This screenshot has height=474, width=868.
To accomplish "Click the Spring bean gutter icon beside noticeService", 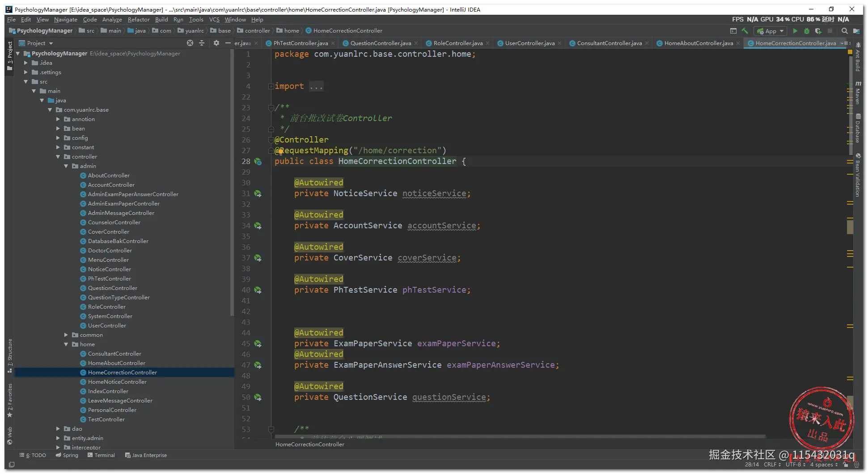I will 258,193.
